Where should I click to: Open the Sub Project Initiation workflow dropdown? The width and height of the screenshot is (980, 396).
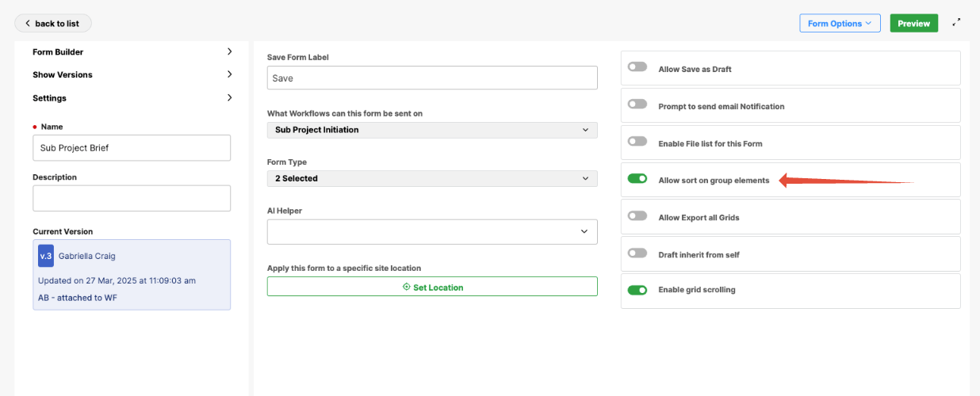coord(432,130)
